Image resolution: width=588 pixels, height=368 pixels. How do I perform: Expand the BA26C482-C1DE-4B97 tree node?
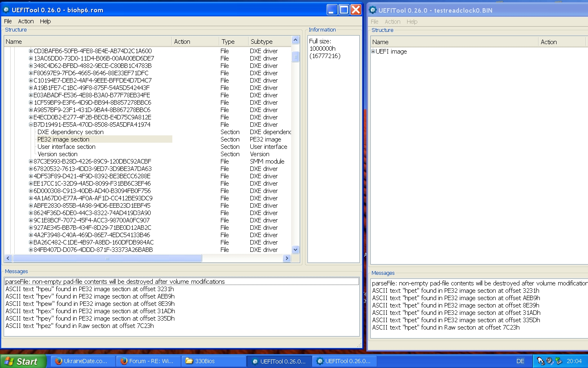(x=31, y=242)
